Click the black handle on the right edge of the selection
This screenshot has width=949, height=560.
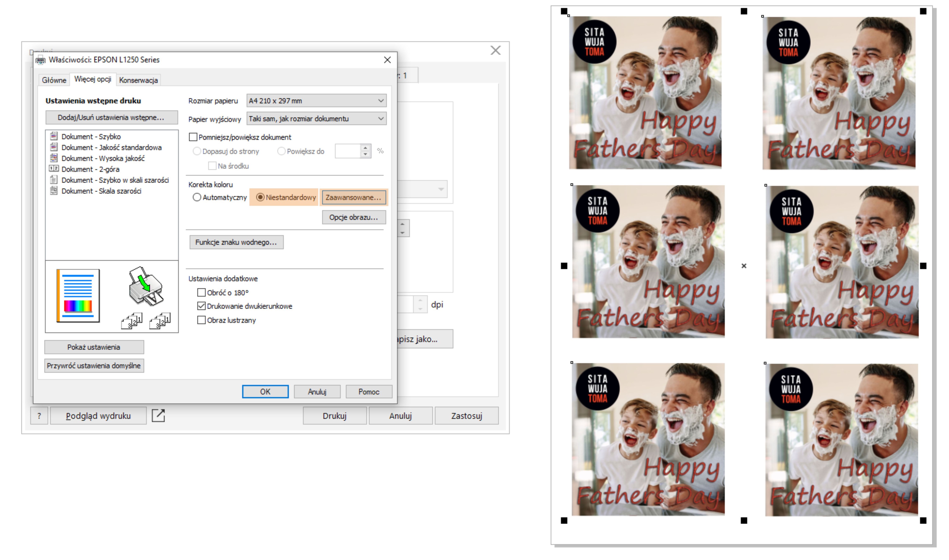(x=923, y=266)
